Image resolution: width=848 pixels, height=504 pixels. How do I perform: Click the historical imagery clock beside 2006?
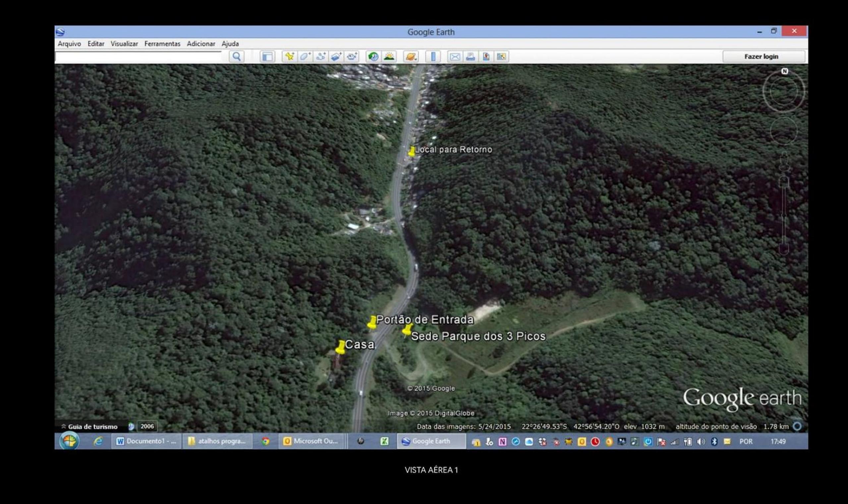click(x=131, y=427)
